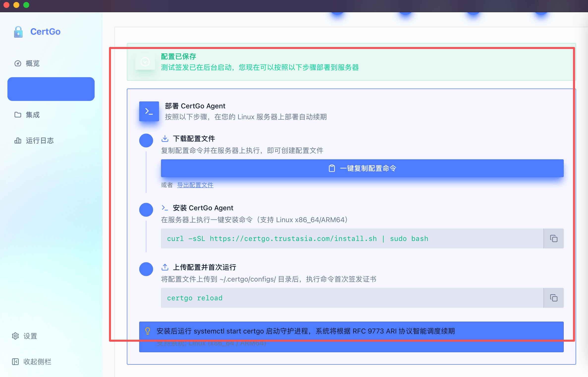This screenshot has width=588, height=377.
Task: Click the upload icon next to 上传配置并首次运行
Action: pyautogui.click(x=165, y=267)
